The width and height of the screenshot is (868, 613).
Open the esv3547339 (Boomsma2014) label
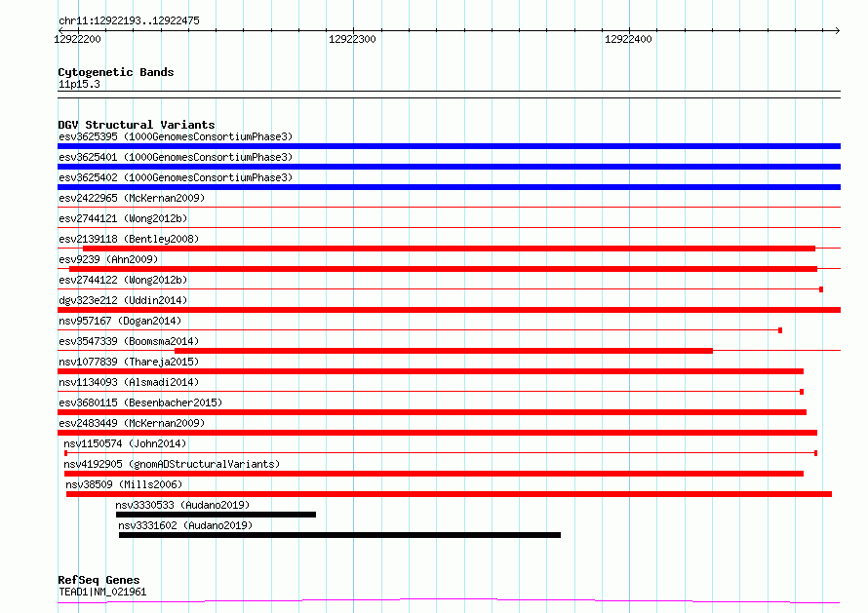click(129, 341)
